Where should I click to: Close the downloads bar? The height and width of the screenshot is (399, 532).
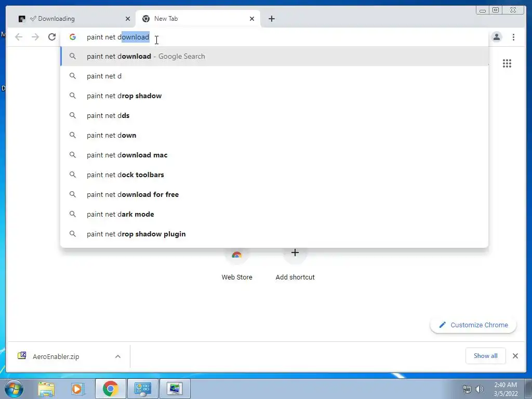(515, 356)
